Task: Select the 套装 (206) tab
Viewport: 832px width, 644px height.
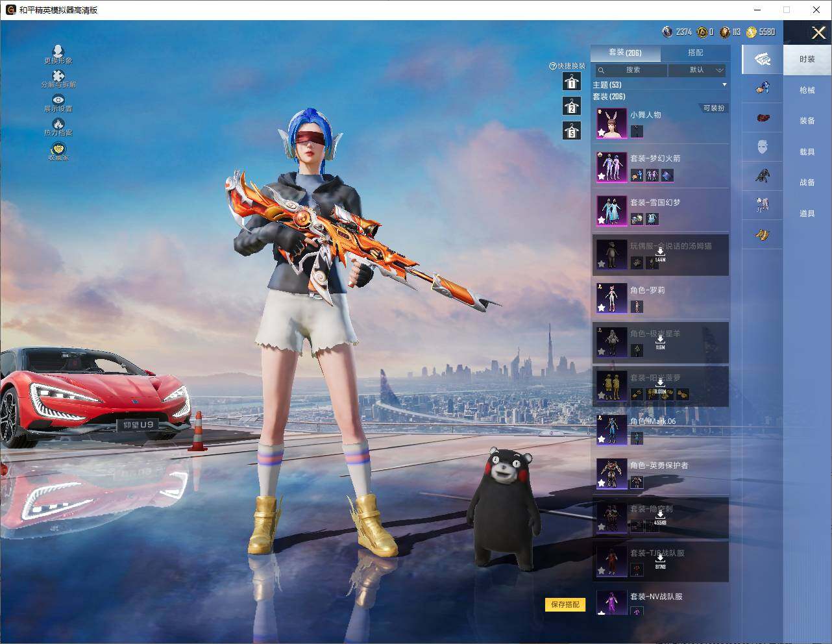Action: pos(626,53)
